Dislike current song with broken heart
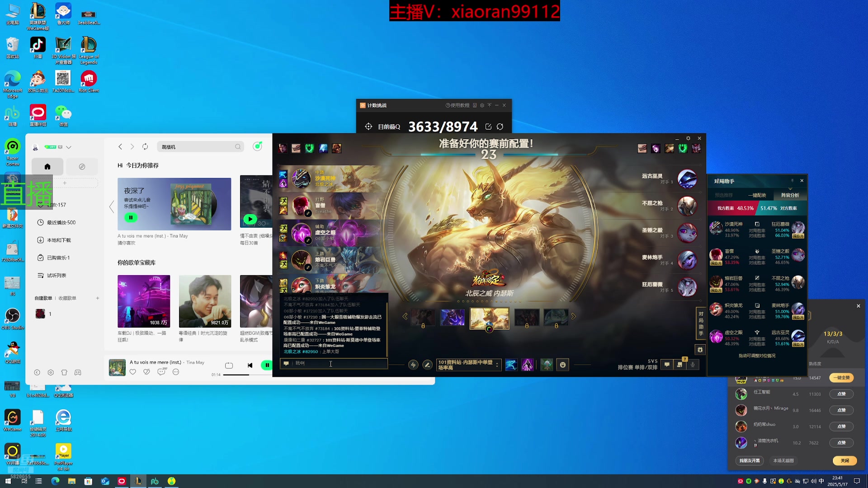Viewport: 868px width, 488px height. 146,372
